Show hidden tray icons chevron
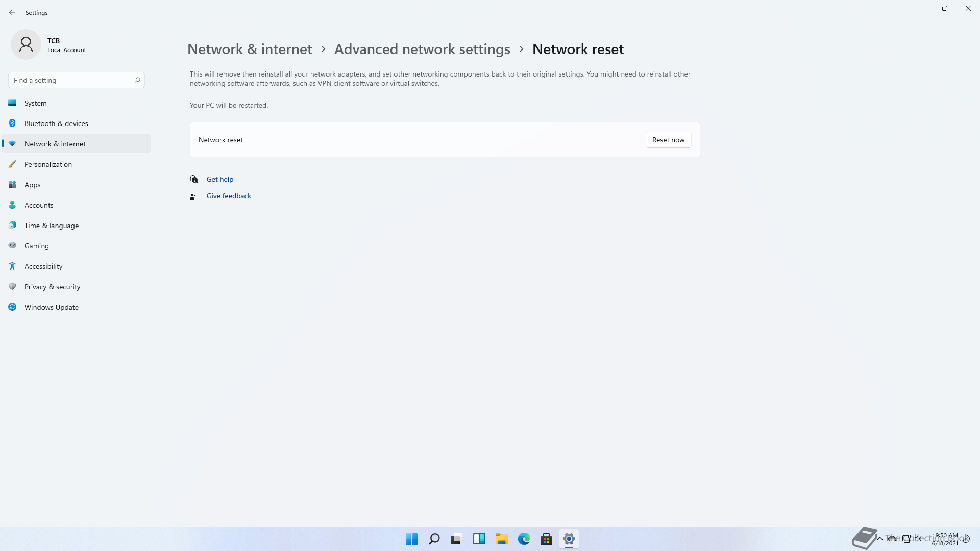980x551 pixels. click(879, 539)
